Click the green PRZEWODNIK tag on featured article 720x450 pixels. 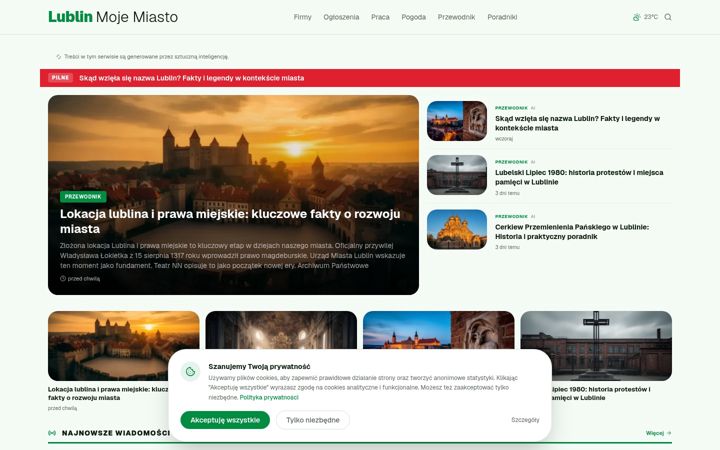coord(83,197)
